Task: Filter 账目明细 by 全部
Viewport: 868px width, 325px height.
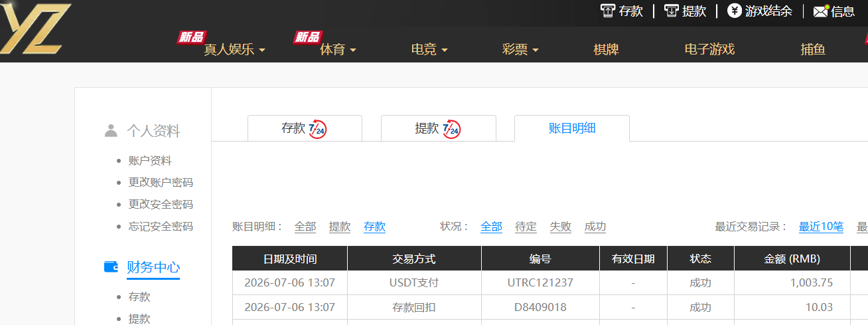Action: click(x=305, y=227)
